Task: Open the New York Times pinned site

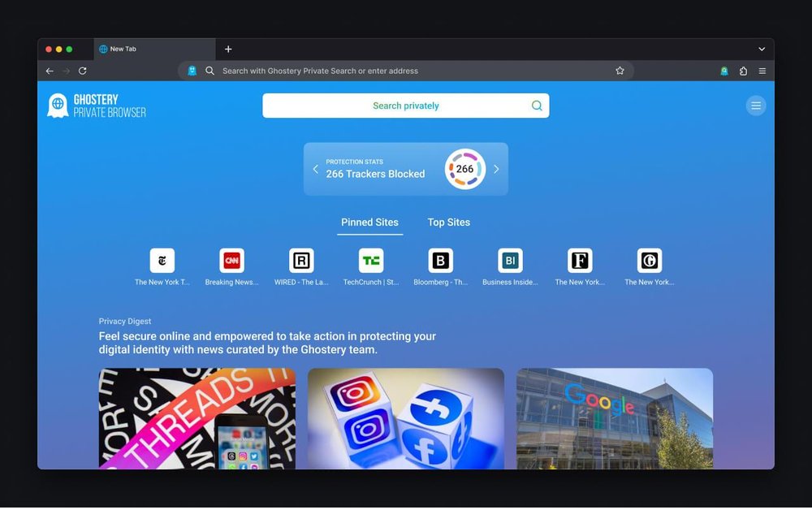Action: (x=162, y=267)
